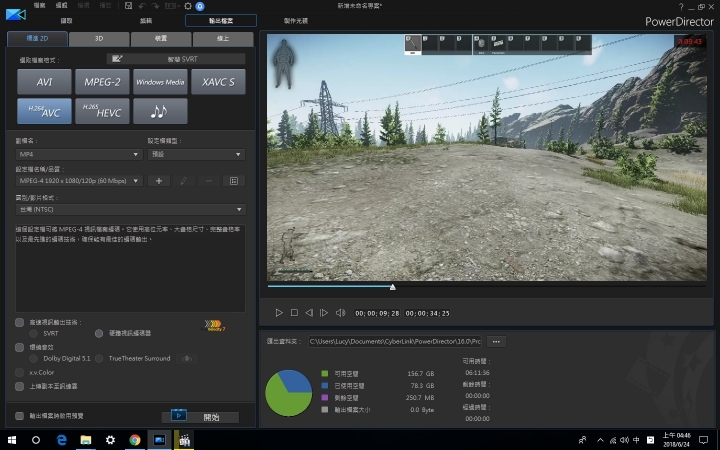The image size is (720, 450).
Task: Toggle the upload copy to cloud checkbox
Action: [19, 386]
